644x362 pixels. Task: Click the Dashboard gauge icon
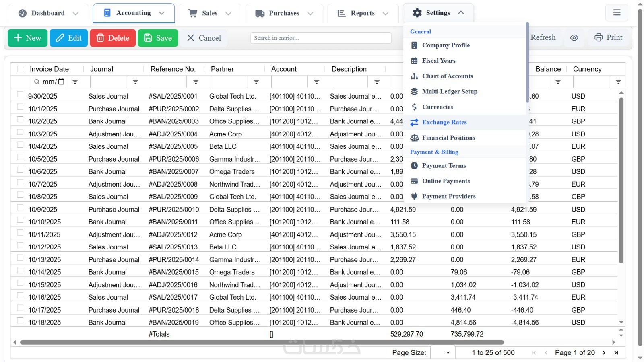[23, 13]
